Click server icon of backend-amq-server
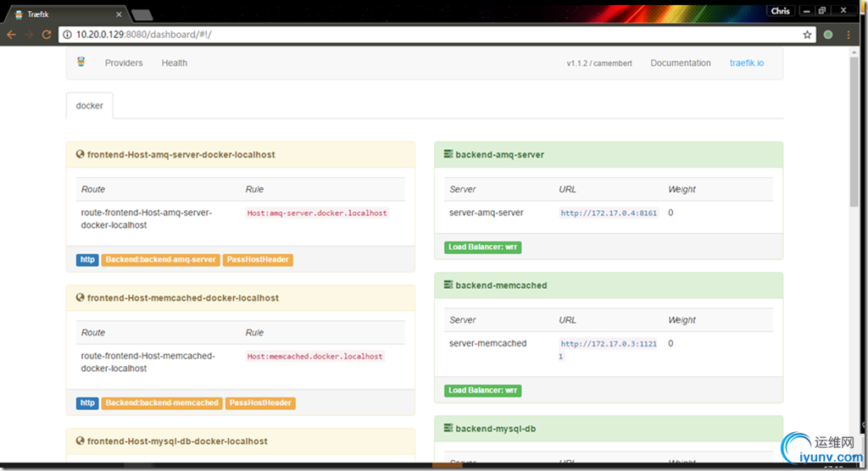Screen dimensions: 868x471 [x=448, y=154]
